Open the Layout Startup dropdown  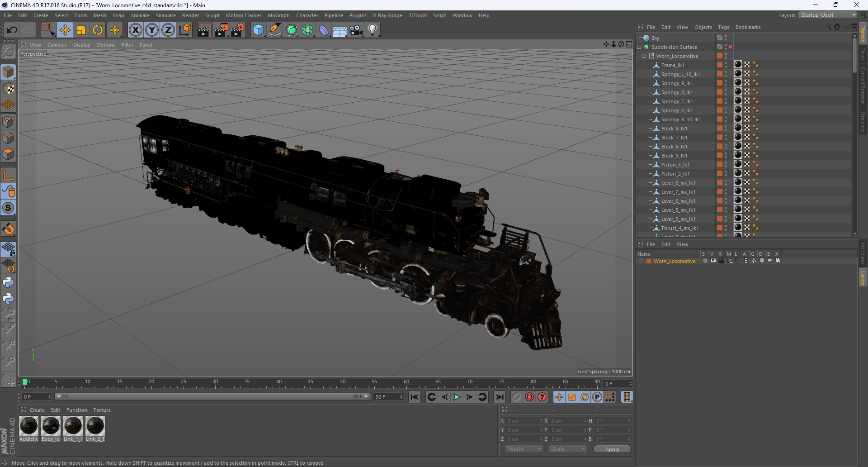pos(828,15)
